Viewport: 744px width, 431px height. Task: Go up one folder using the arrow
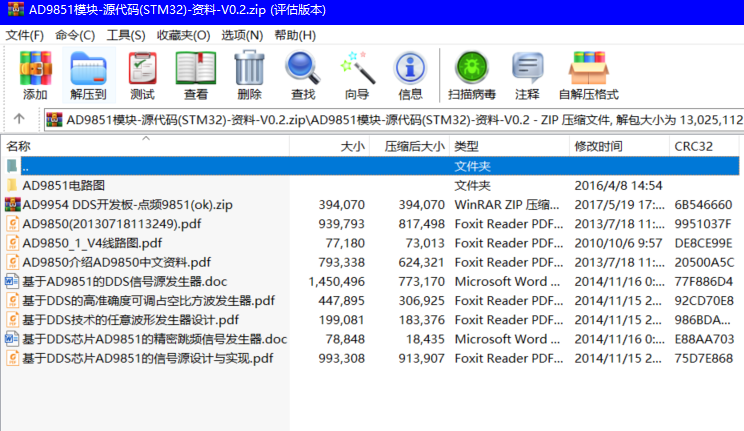tap(19, 119)
